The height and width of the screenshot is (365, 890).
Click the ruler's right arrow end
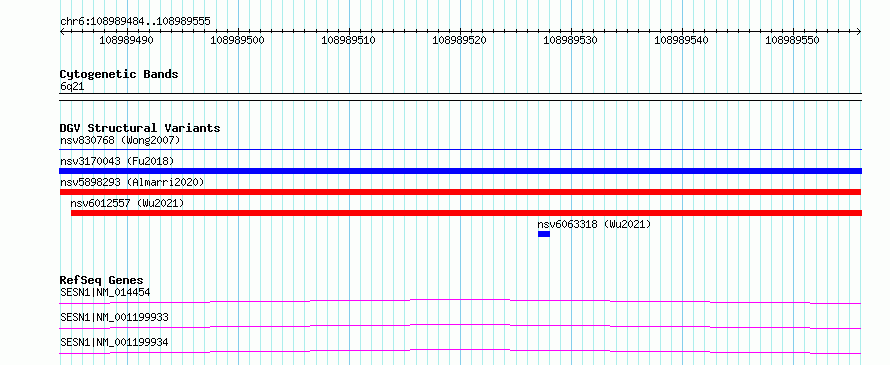(x=859, y=32)
